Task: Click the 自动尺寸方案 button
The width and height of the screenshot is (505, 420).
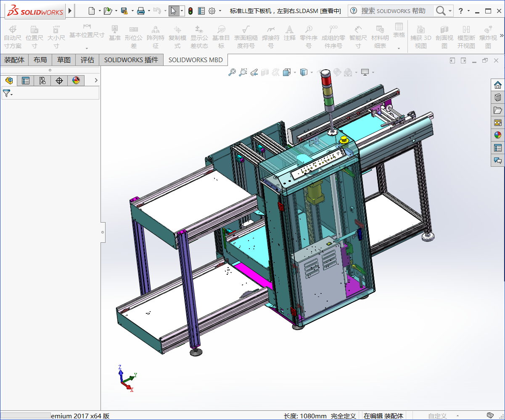Action: pos(13,37)
